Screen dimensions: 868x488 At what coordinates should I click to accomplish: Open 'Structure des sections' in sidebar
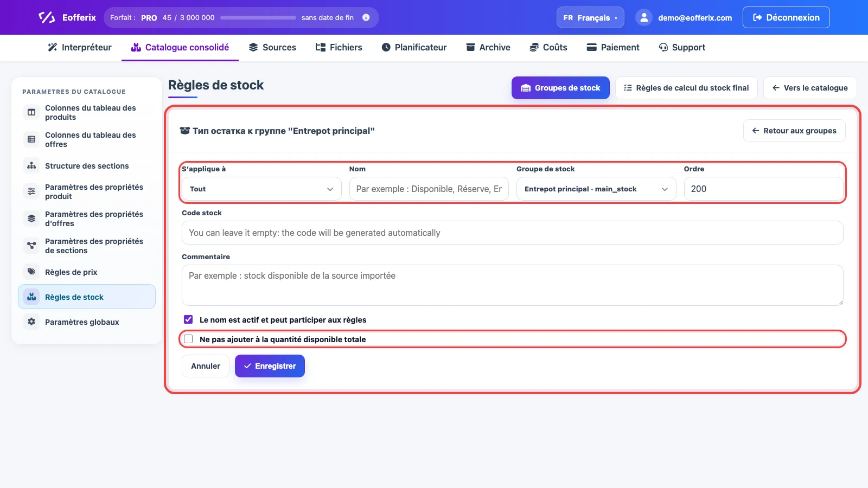pyautogui.click(x=87, y=166)
